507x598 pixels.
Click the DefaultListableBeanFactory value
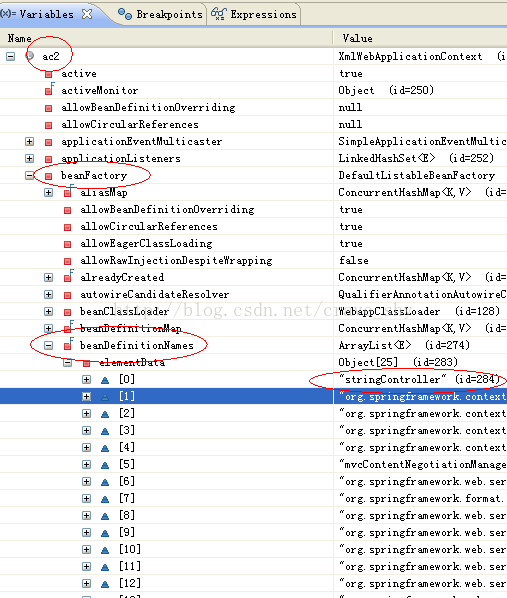pos(417,176)
